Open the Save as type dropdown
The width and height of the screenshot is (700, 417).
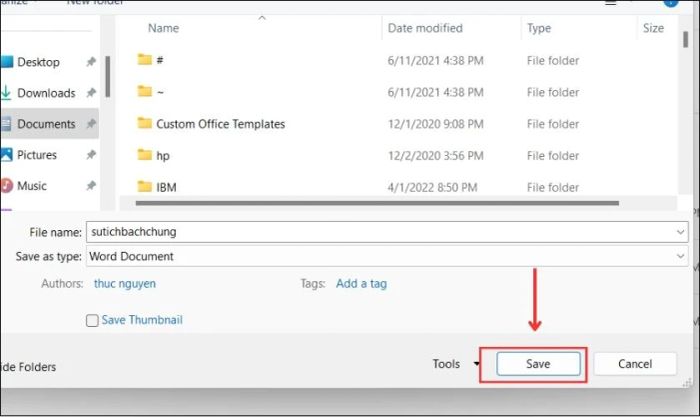pos(680,256)
